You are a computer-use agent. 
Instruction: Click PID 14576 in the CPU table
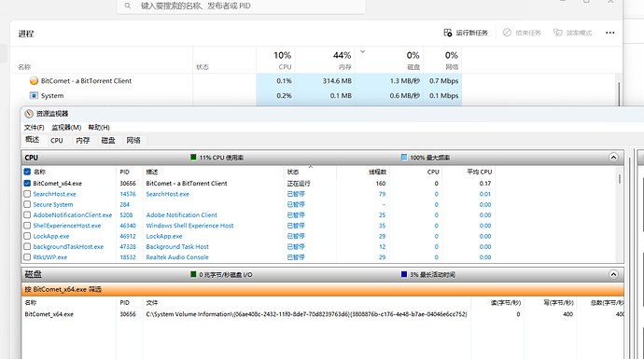tap(128, 194)
